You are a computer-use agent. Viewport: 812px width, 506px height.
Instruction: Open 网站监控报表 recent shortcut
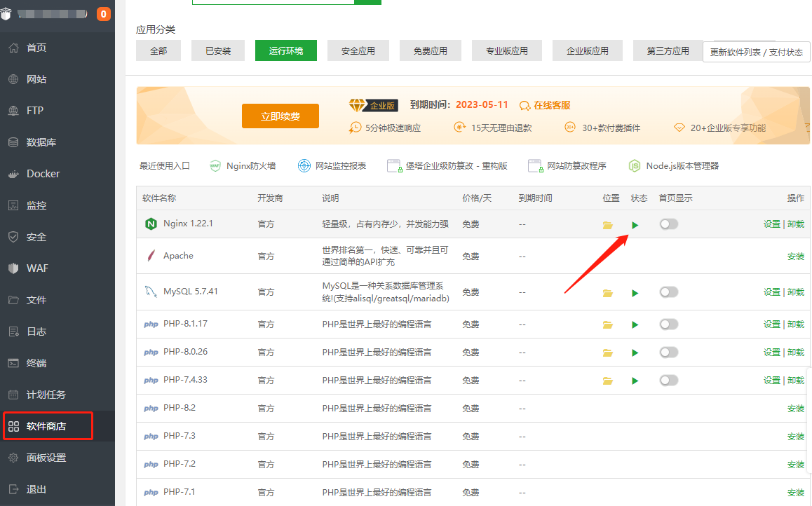pos(332,166)
